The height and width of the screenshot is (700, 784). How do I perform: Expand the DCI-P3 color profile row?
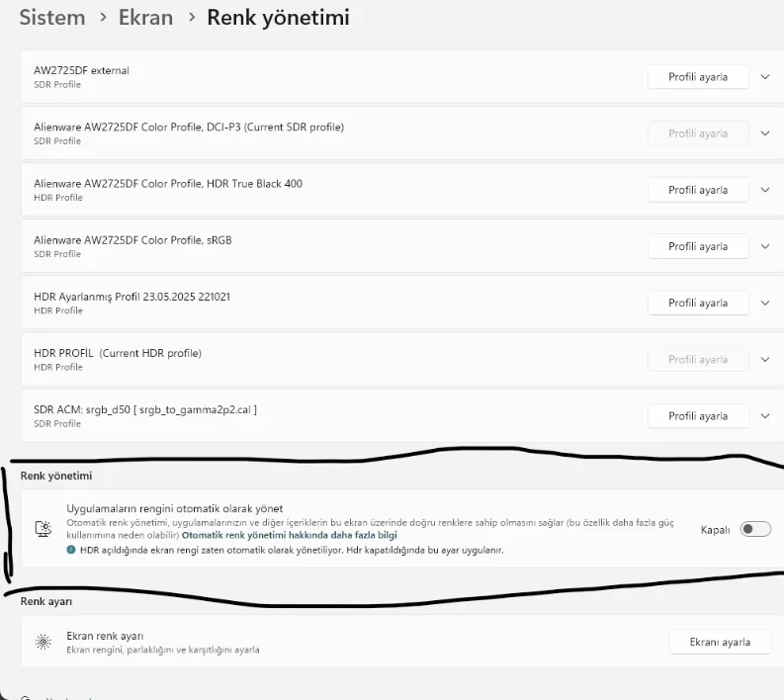pyautogui.click(x=765, y=133)
